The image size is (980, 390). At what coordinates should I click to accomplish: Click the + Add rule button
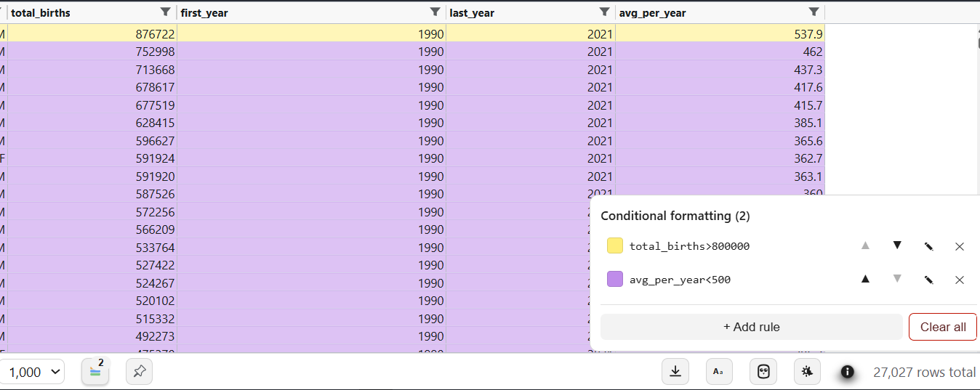[752, 327]
